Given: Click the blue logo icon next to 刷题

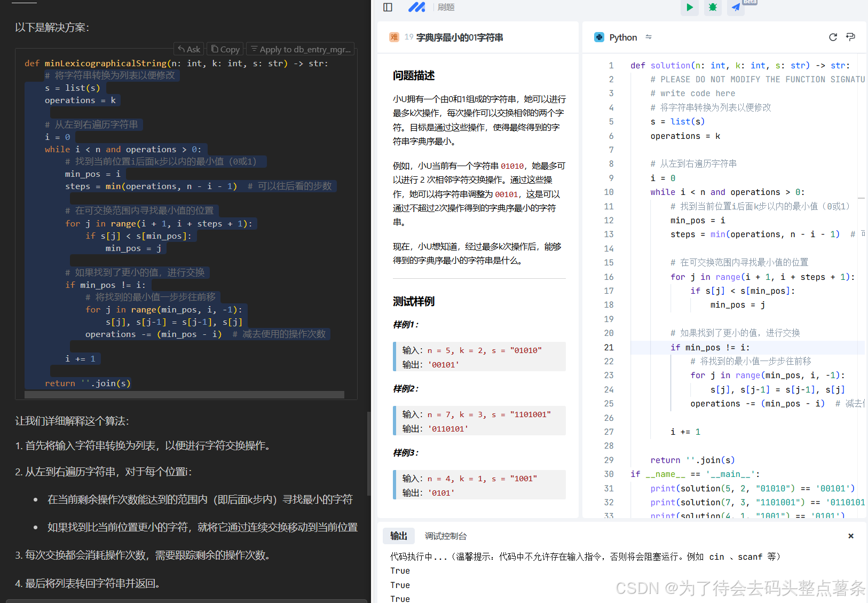Looking at the screenshot, I should [x=417, y=7].
